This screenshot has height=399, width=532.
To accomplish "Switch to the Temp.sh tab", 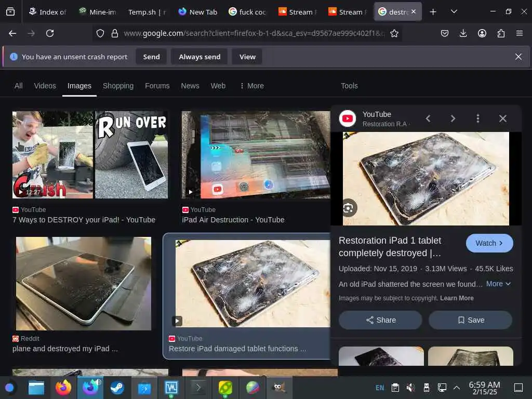I will coord(147,12).
